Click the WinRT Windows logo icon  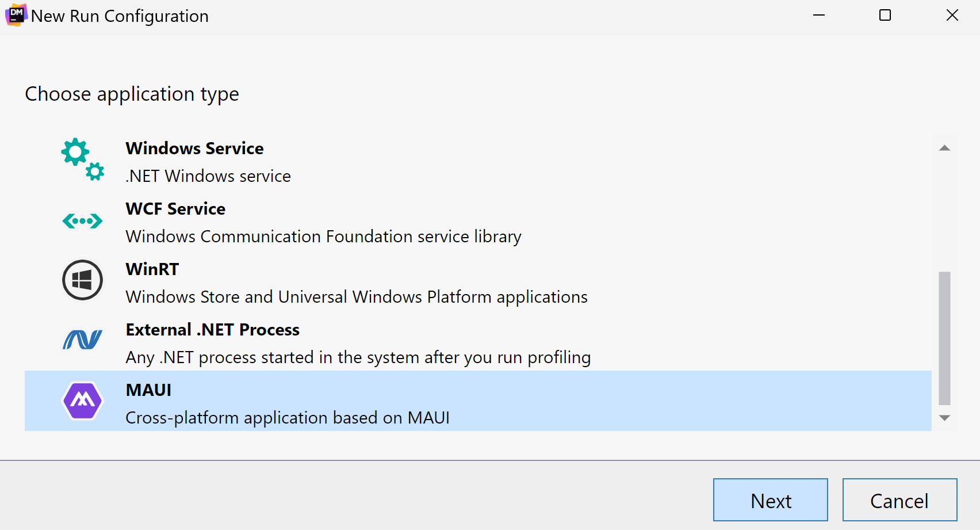[82, 280]
